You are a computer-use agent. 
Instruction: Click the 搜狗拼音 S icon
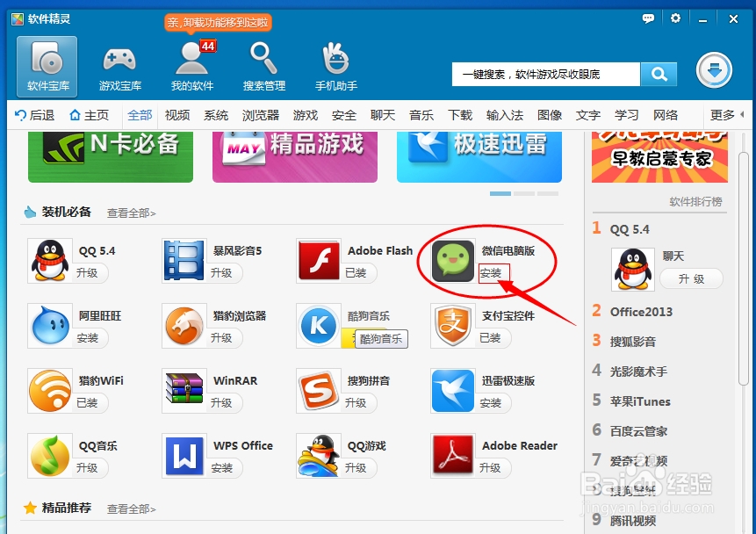[x=318, y=391]
